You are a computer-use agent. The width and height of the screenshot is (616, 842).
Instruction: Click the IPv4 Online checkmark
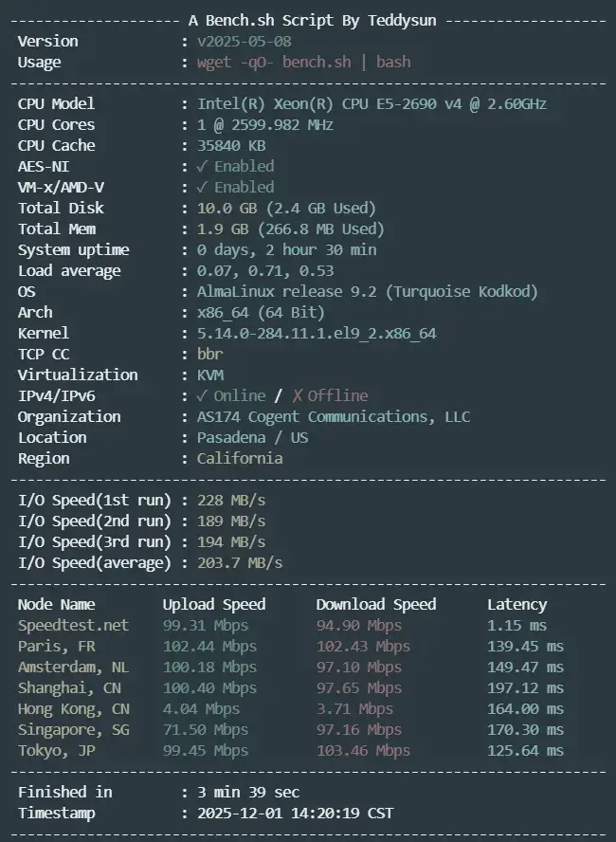click(x=202, y=395)
